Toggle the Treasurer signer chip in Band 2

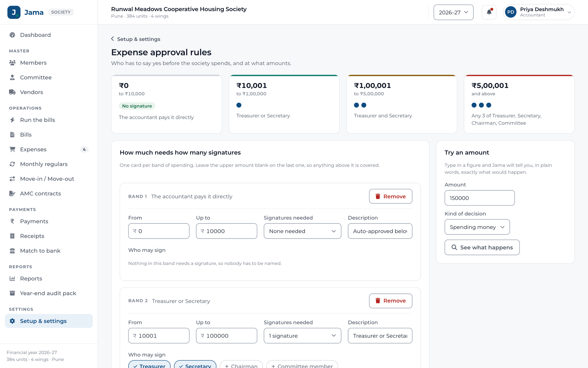click(x=149, y=365)
